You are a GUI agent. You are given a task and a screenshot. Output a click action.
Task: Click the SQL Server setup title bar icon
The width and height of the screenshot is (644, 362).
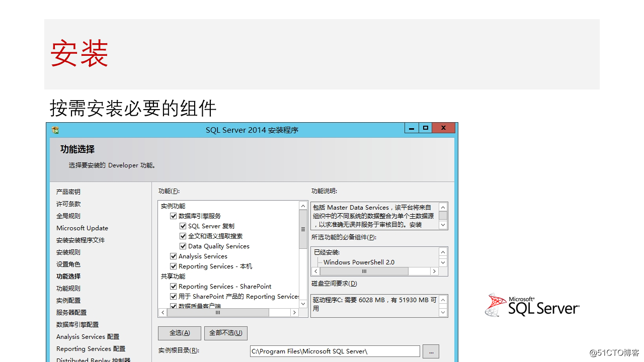coord(55,130)
